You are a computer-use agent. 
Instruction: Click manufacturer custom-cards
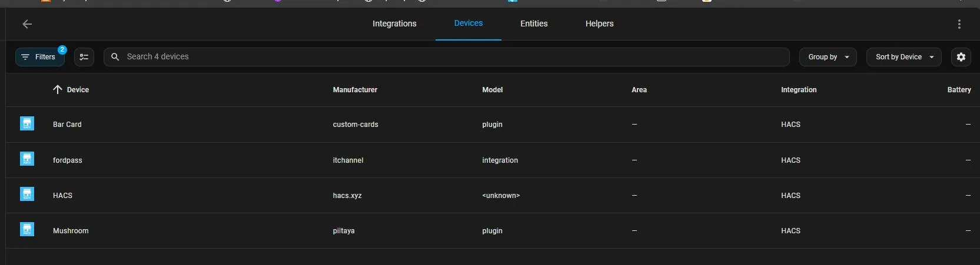(x=356, y=125)
